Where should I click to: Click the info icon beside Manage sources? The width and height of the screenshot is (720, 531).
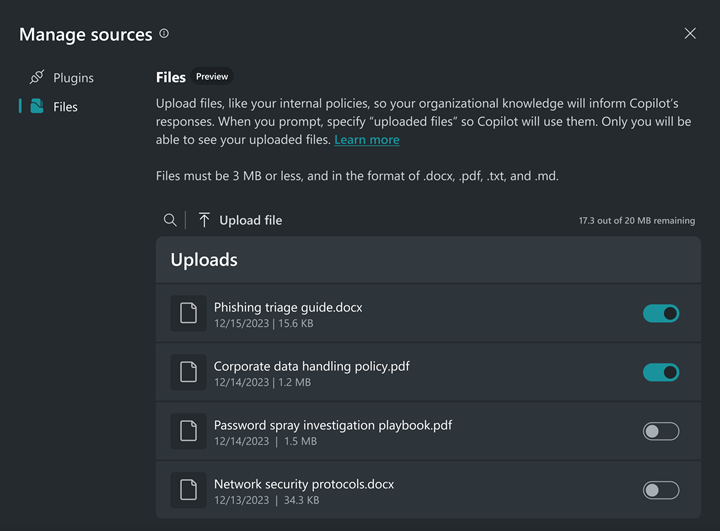click(164, 34)
